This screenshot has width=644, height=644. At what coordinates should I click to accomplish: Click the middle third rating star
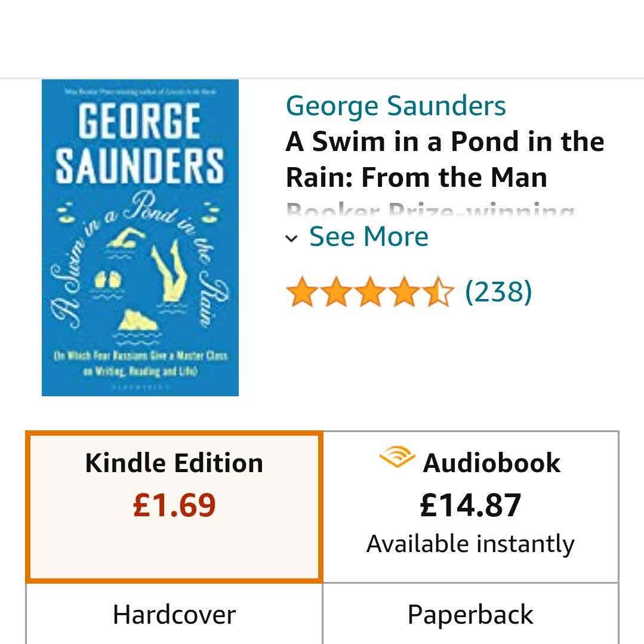pyautogui.click(x=371, y=292)
